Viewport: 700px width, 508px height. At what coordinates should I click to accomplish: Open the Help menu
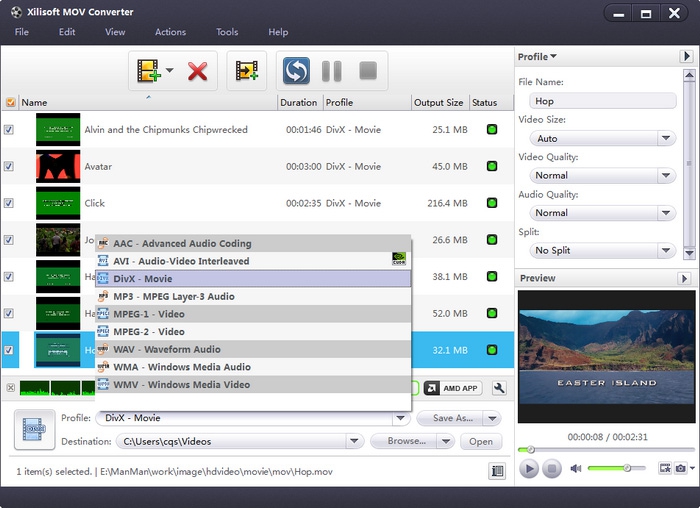pyautogui.click(x=278, y=32)
